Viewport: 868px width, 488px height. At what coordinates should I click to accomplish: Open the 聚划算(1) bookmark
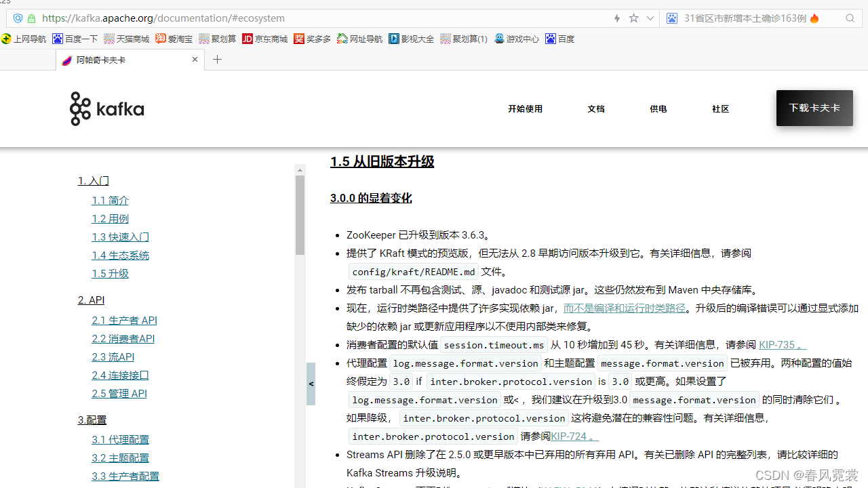coord(464,39)
